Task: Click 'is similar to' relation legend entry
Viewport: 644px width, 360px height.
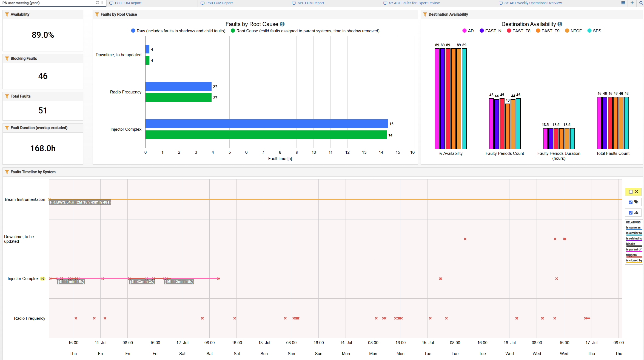Action: pos(634,233)
